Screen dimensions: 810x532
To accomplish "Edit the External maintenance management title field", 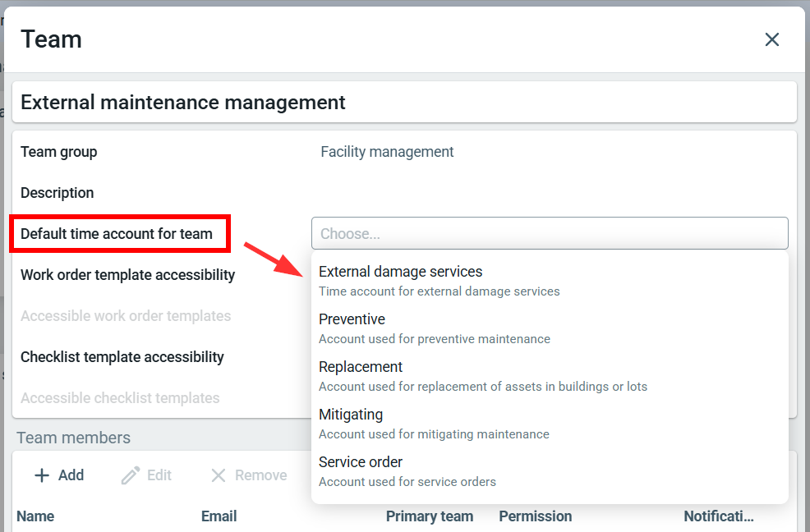I will pyautogui.click(x=404, y=103).
